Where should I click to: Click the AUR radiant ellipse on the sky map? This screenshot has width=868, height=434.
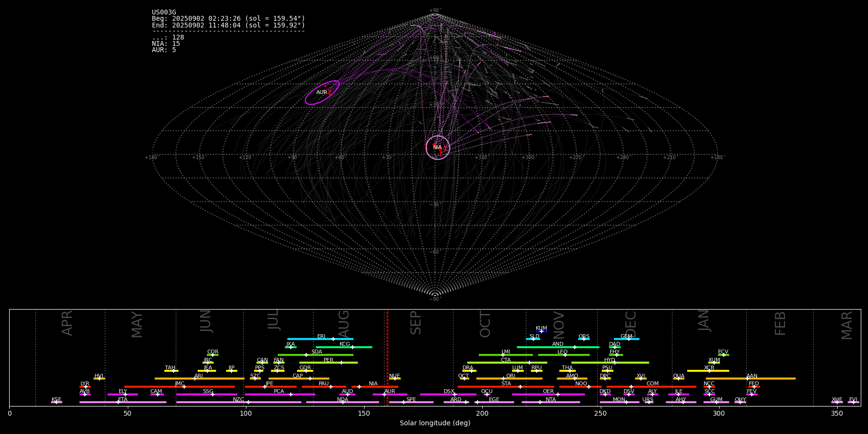(x=322, y=93)
